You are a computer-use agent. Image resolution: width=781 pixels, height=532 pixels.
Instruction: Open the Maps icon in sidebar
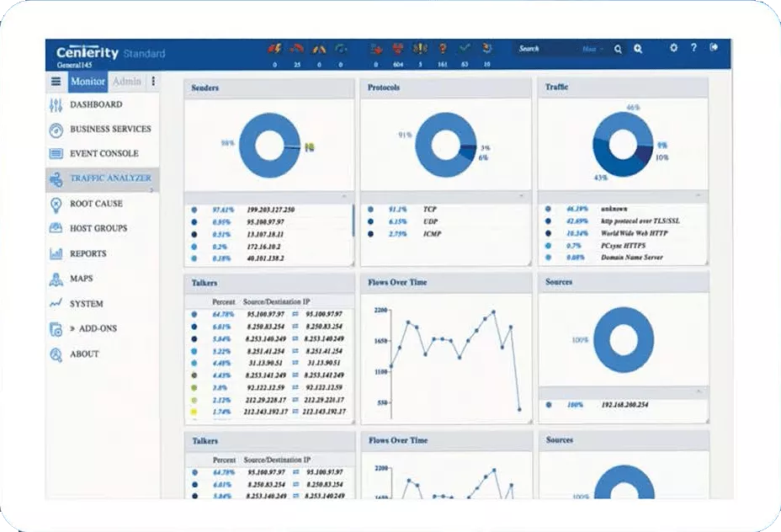[x=56, y=279]
